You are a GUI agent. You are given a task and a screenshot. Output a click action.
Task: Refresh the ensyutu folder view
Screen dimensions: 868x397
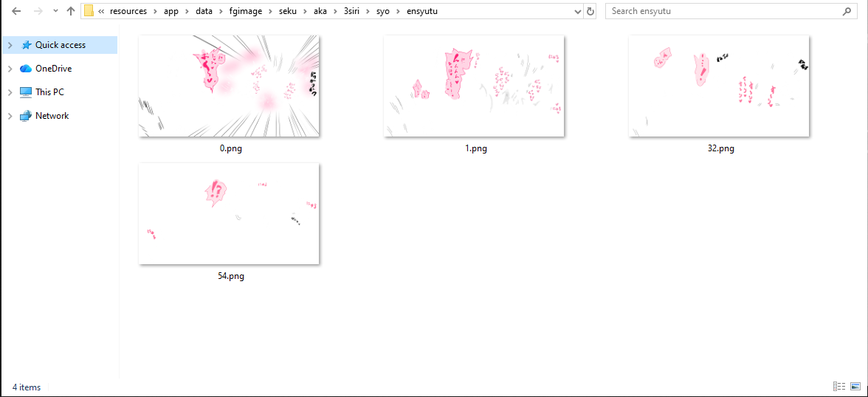[x=590, y=11]
